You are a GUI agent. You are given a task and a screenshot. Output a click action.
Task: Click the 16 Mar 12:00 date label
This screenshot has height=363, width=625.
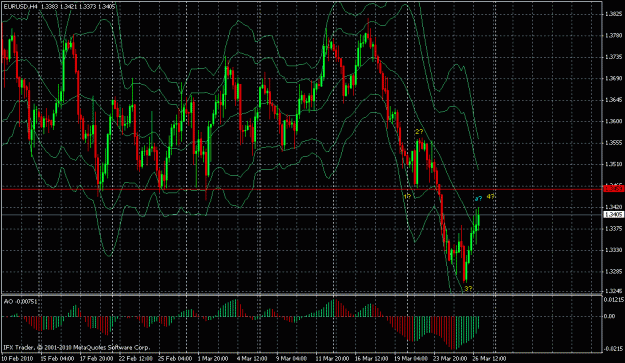(x=371, y=358)
